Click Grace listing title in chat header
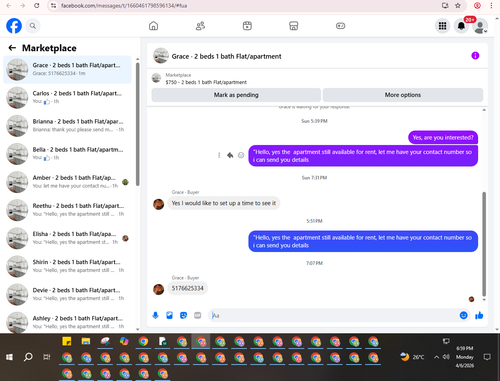This screenshot has width=500, height=381. coord(226,56)
